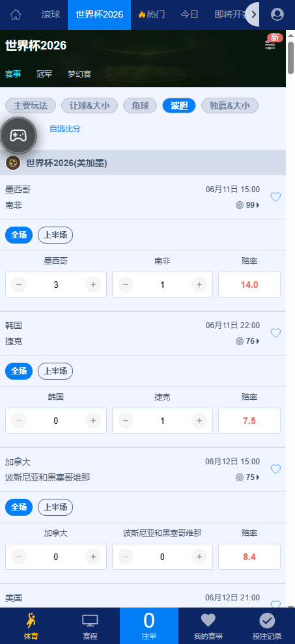Expand the 99 markets arrow for Mexico match
The image size is (295, 644).
coord(258,205)
